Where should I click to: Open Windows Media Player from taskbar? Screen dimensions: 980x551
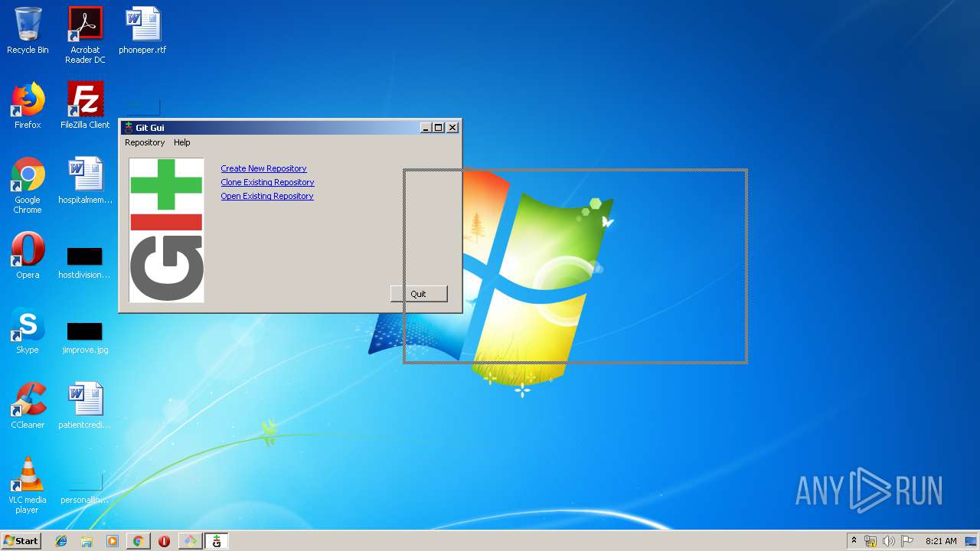(113, 541)
